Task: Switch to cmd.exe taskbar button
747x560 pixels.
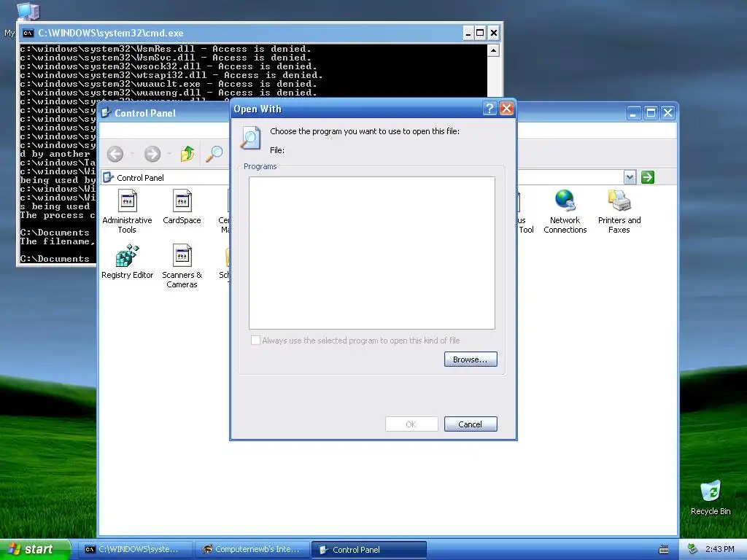Action: (x=135, y=550)
